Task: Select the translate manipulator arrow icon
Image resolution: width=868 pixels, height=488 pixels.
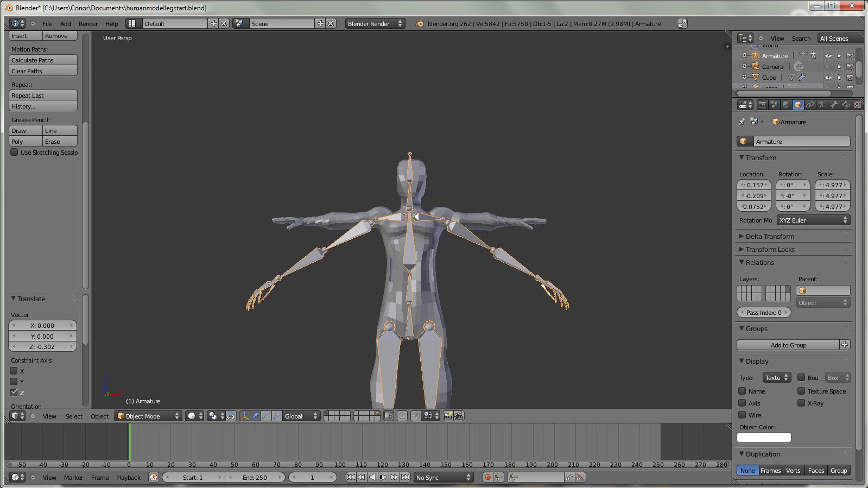Action: (255, 416)
